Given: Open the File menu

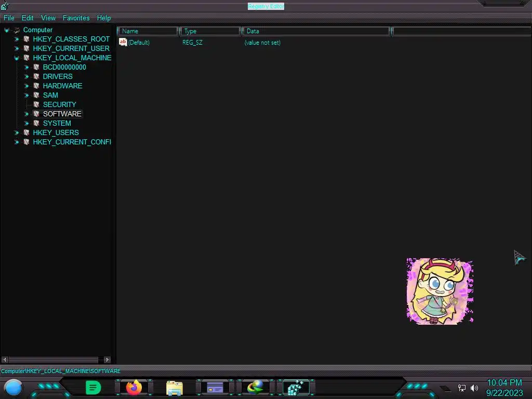Looking at the screenshot, I should pyautogui.click(x=9, y=18).
